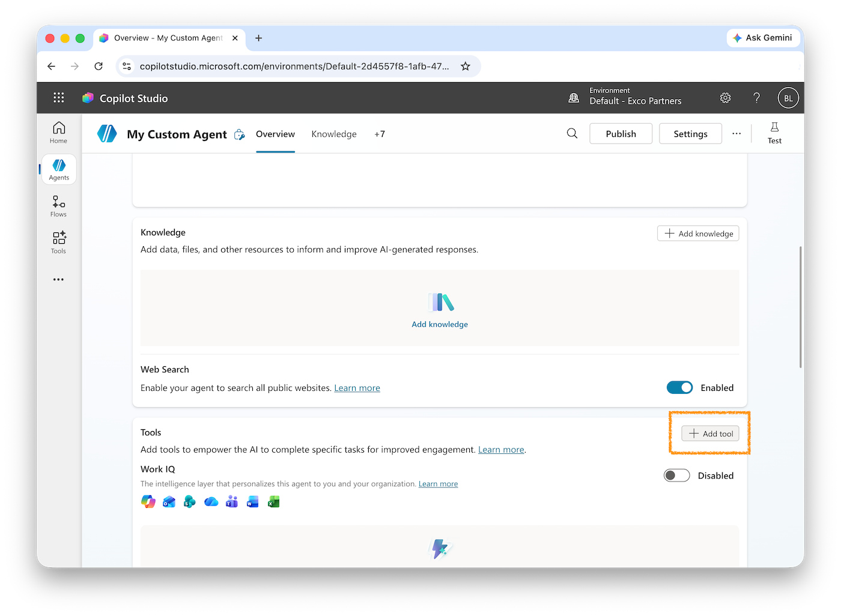Select the Overview - My Custom Agent browser tab
Screen dimensions: 841x616
coord(169,38)
